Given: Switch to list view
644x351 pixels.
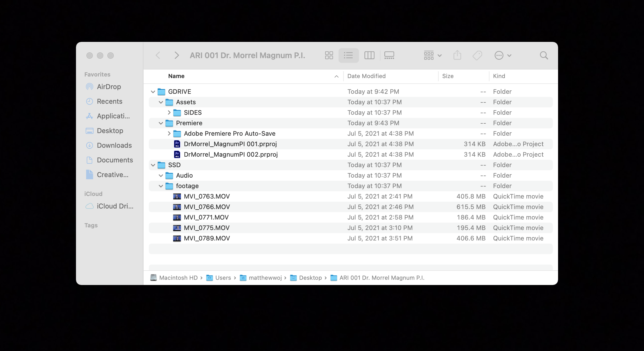Looking at the screenshot, I should pos(348,55).
